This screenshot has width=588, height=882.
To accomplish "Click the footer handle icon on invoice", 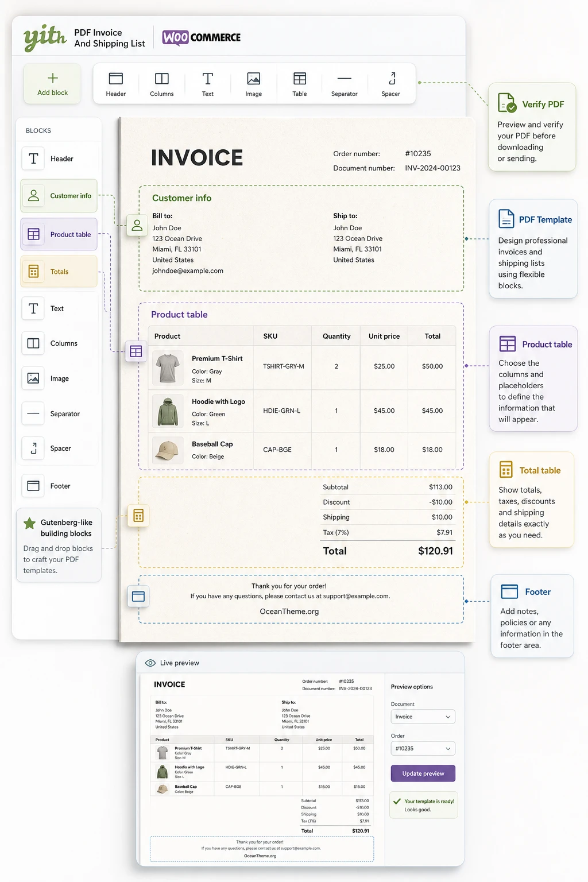I will [x=138, y=597].
